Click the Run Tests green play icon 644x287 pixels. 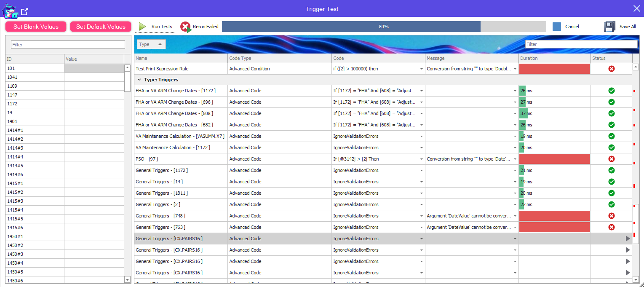click(x=142, y=27)
